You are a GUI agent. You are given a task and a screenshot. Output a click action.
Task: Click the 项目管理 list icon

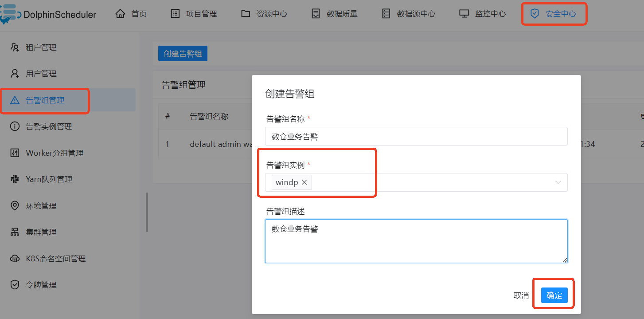click(175, 14)
